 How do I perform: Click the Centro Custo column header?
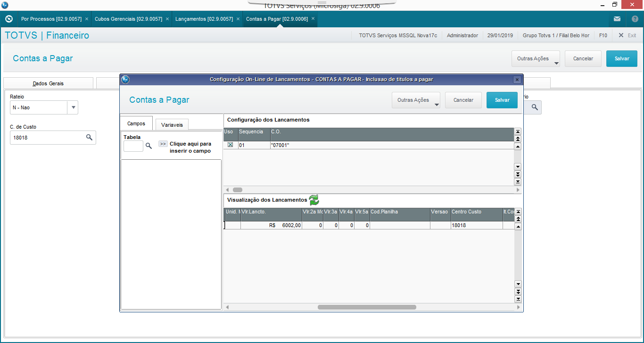[477, 214]
